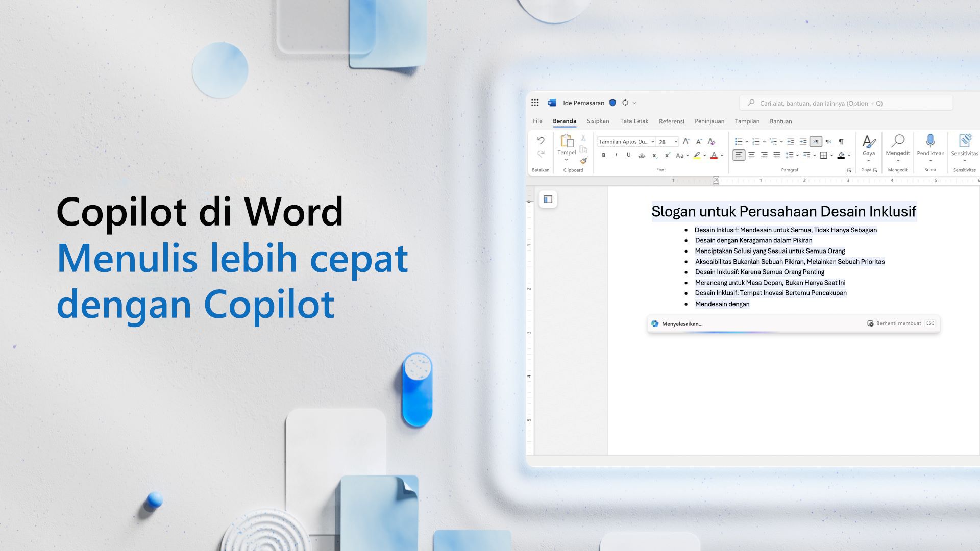
Task: Clear all text formatting
Action: point(712,141)
